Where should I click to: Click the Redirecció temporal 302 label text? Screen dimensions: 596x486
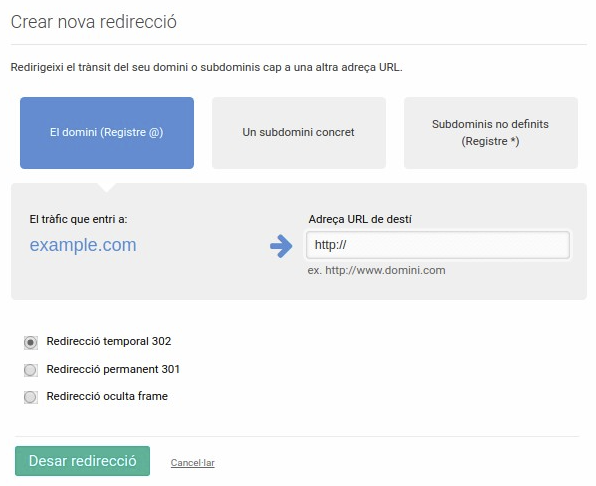(x=109, y=341)
